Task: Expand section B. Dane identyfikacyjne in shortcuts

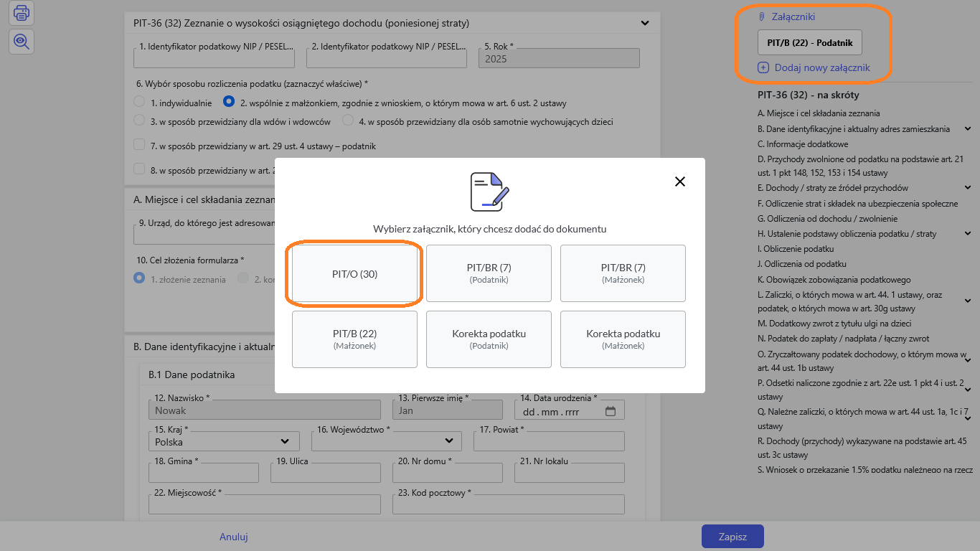Action: pos(967,129)
